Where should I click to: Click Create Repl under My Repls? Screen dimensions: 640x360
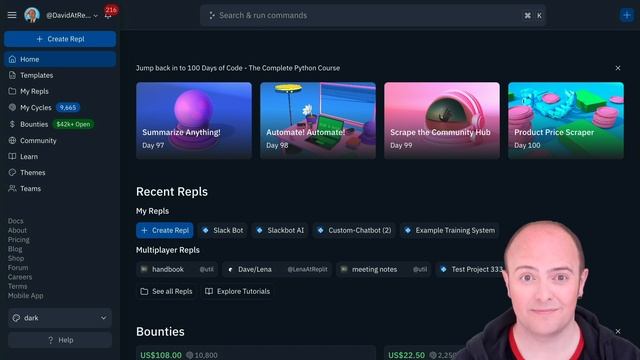[x=165, y=231]
